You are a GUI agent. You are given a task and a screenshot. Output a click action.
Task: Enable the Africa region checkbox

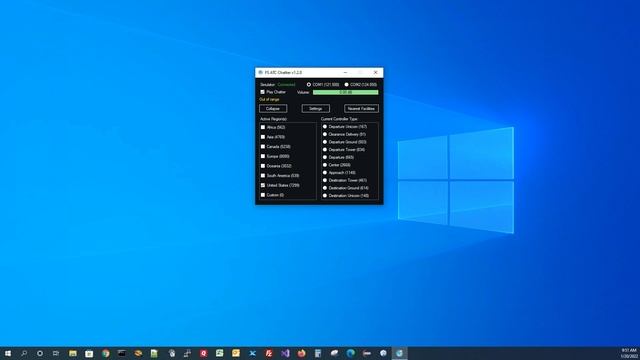click(x=263, y=127)
